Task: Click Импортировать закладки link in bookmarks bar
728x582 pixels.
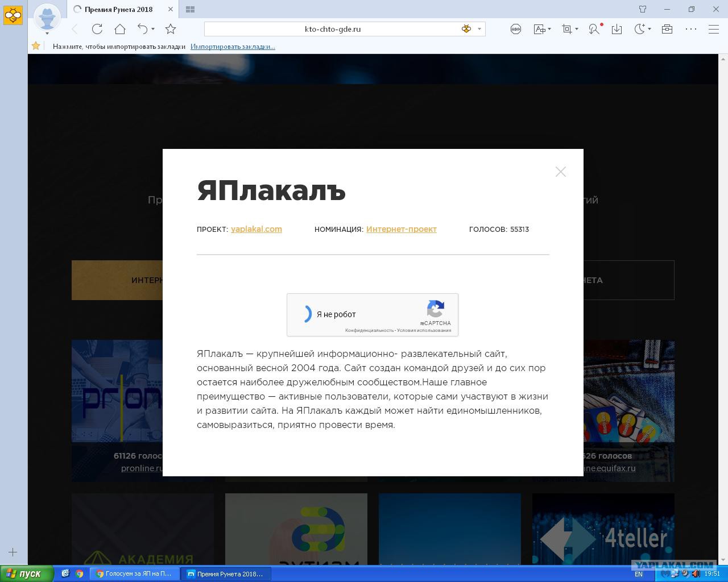Action: point(233,47)
